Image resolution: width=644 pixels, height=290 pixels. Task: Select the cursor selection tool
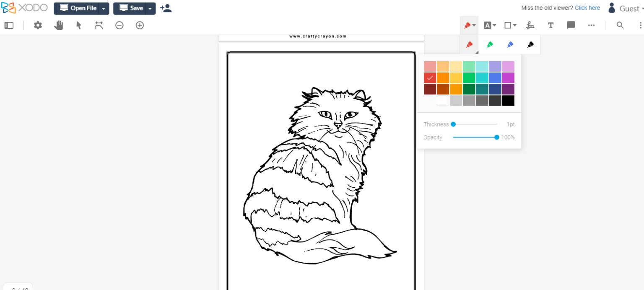pos(78,25)
